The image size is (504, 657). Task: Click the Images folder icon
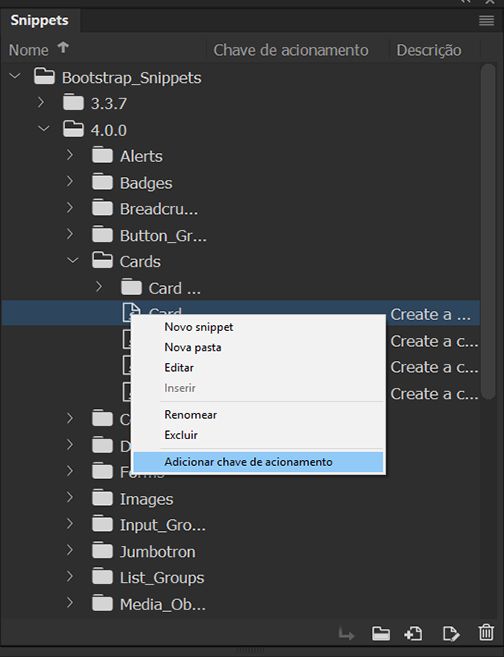pos(103,498)
